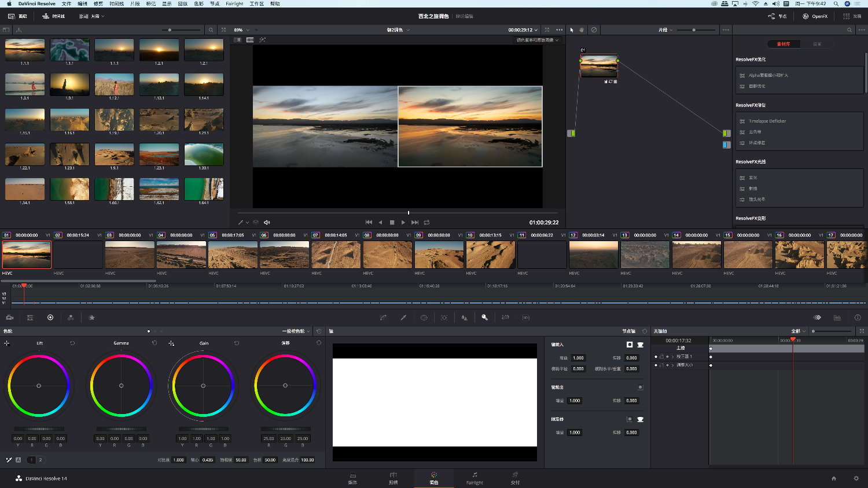
Task: Open the Power Window palette
Action: pyautogui.click(x=424, y=317)
